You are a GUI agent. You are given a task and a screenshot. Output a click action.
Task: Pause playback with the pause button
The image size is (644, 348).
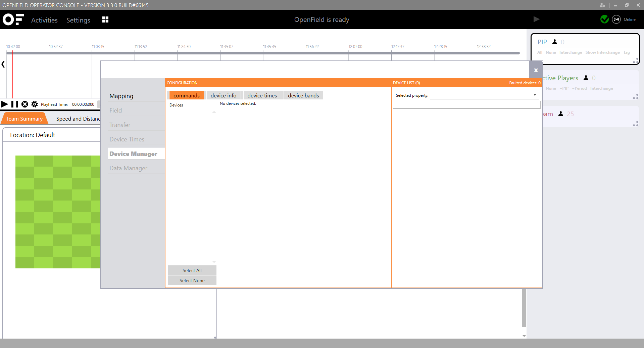point(15,104)
